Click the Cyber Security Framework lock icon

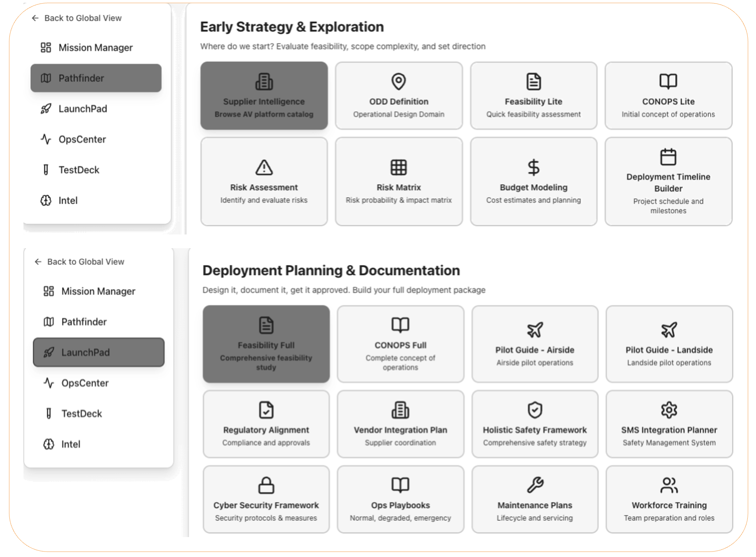pyautogui.click(x=266, y=485)
